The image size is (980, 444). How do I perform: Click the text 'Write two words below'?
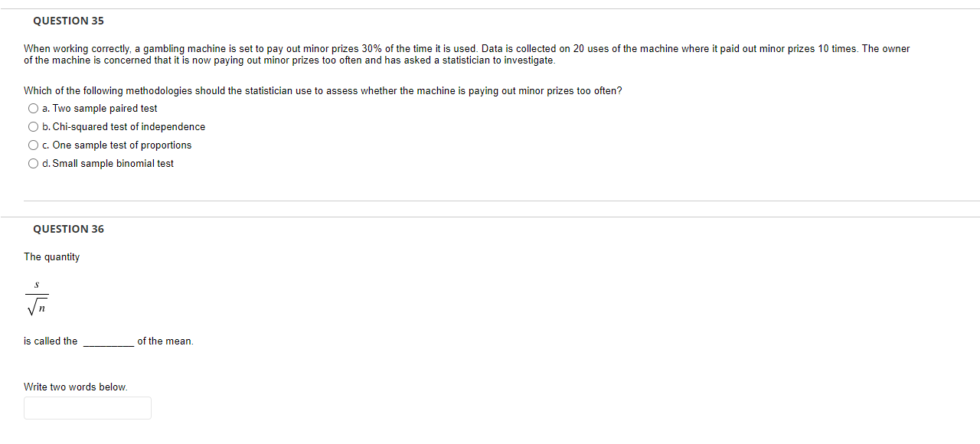[x=74, y=387]
